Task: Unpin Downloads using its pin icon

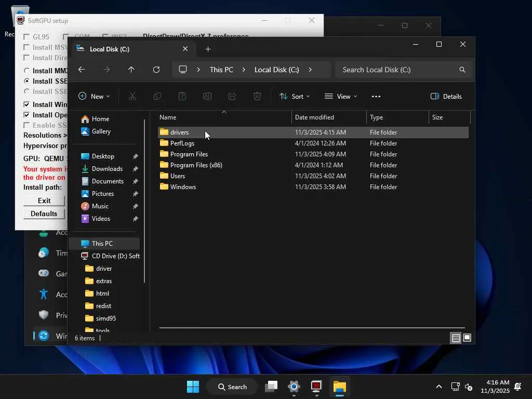Action: pyautogui.click(x=136, y=169)
